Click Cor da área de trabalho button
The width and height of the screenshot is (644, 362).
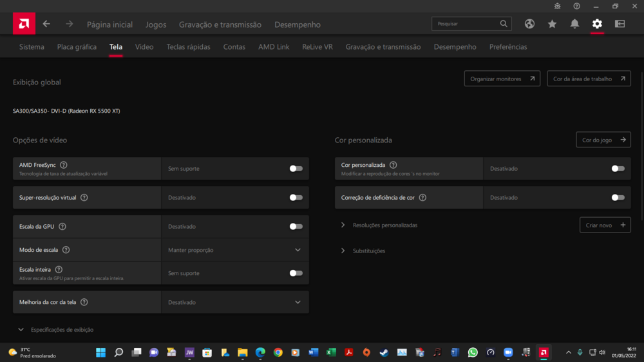pos(589,79)
